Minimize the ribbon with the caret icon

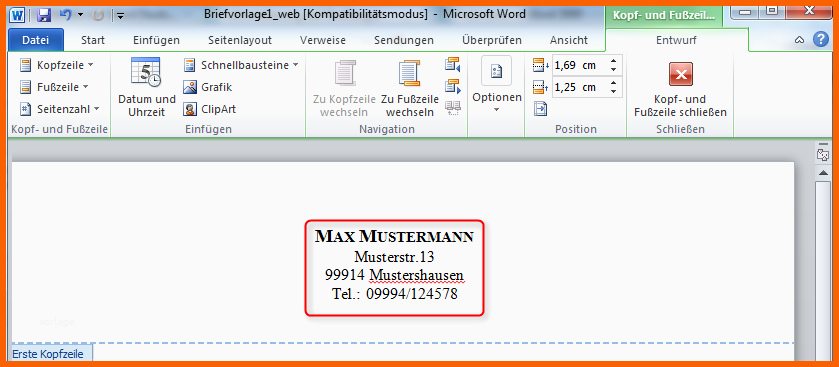[x=799, y=40]
